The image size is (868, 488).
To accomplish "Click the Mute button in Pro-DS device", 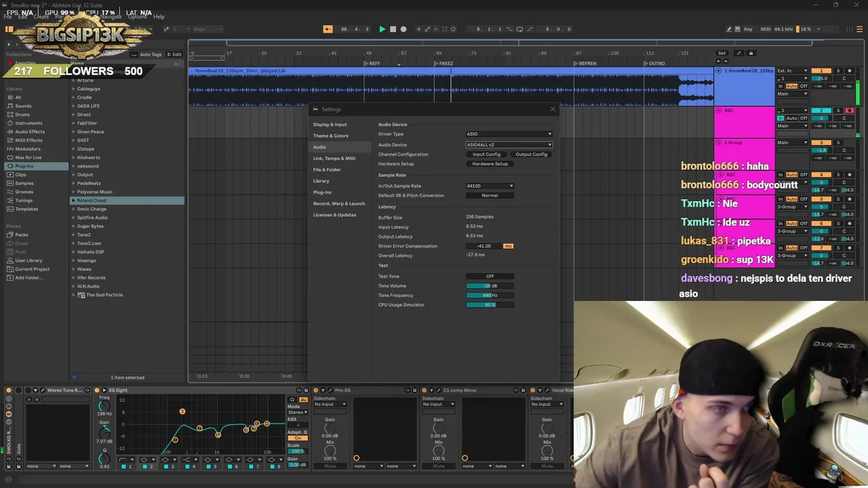I will coord(330,466).
